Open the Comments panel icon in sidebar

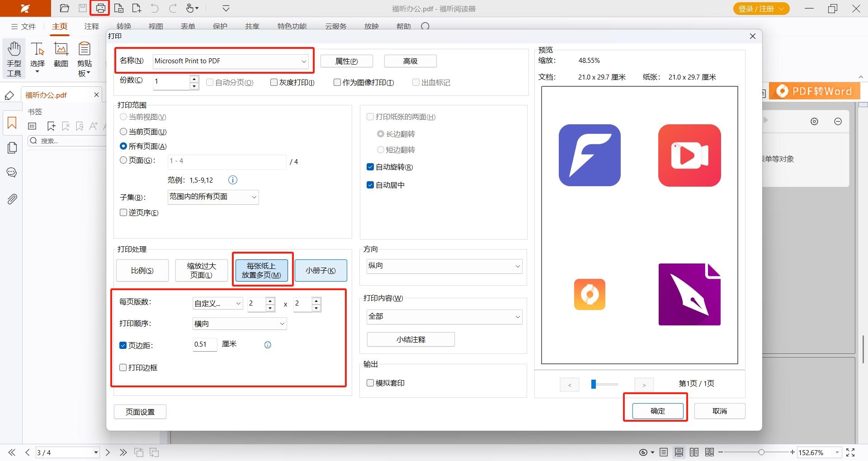[12, 172]
